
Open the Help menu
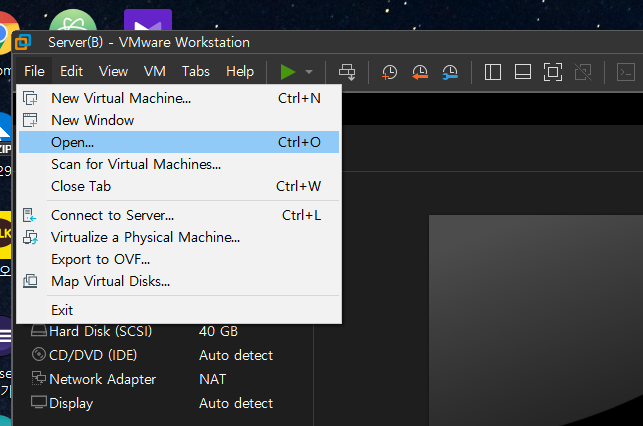point(240,71)
